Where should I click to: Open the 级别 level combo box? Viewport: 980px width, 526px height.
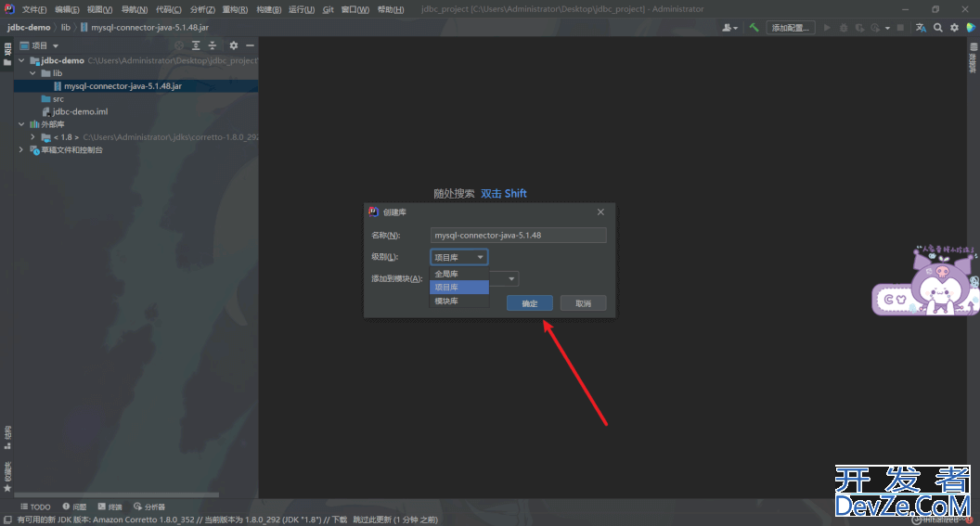(x=459, y=257)
